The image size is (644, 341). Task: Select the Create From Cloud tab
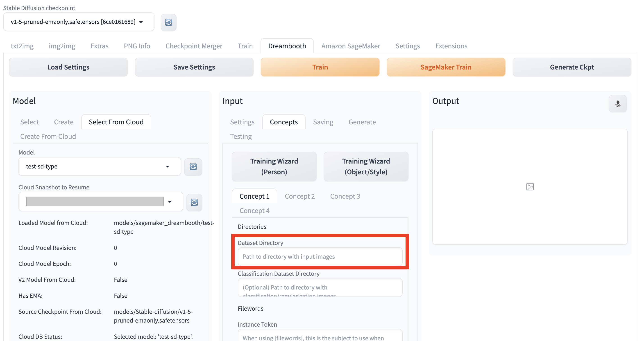(x=48, y=136)
